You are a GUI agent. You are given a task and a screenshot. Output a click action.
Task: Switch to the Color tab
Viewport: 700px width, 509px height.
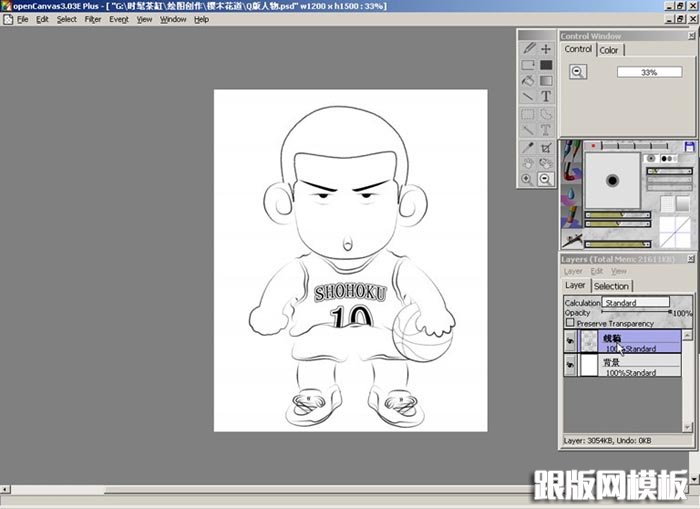point(609,50)
